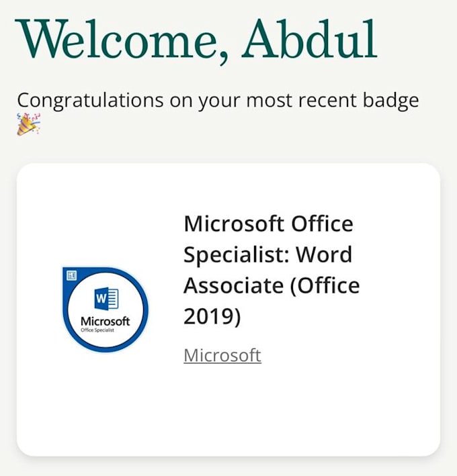Click the word 'Word' in badge title
The image size is (457, 476).
[324, 255]
